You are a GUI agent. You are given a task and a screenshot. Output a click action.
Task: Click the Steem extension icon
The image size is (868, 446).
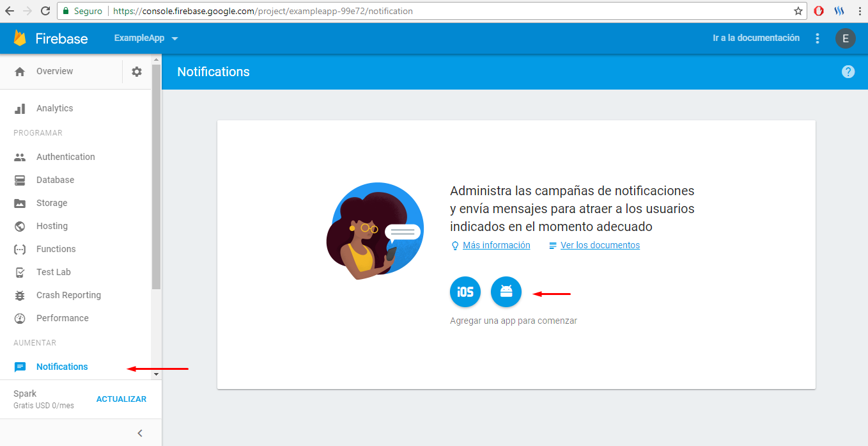tap(839, 11)
